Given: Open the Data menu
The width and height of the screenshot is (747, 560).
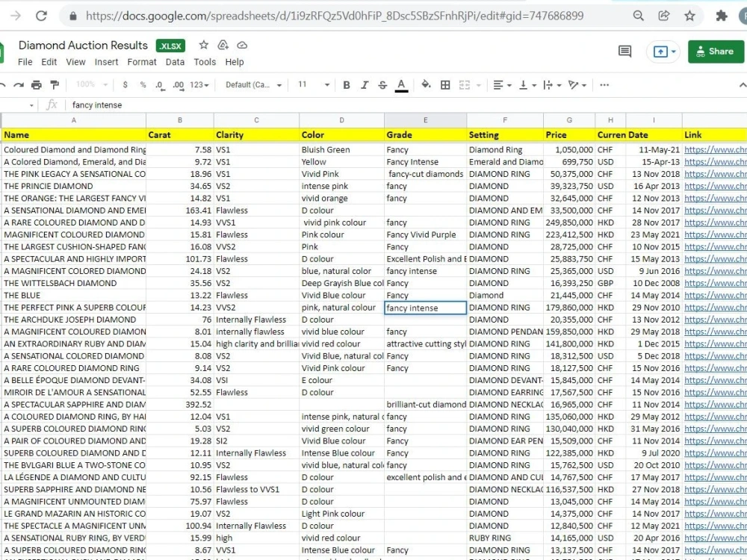Looking at the screenshot, I should point(175,62).
